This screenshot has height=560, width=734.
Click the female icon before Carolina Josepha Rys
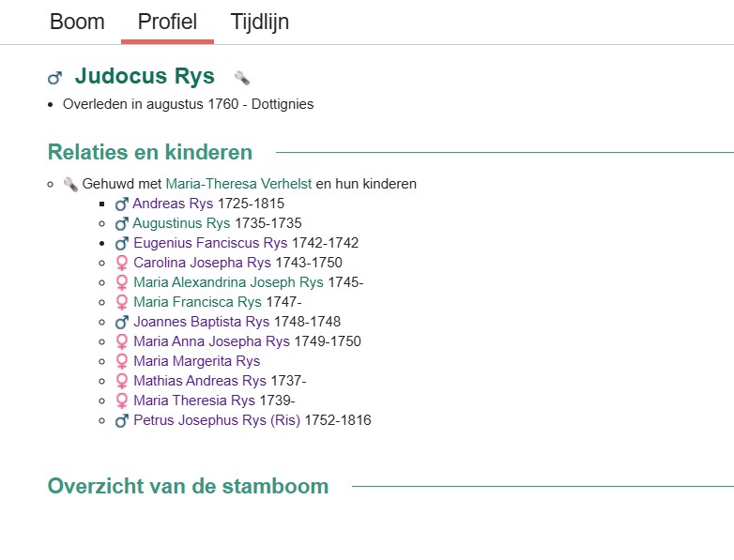[121, 263]
